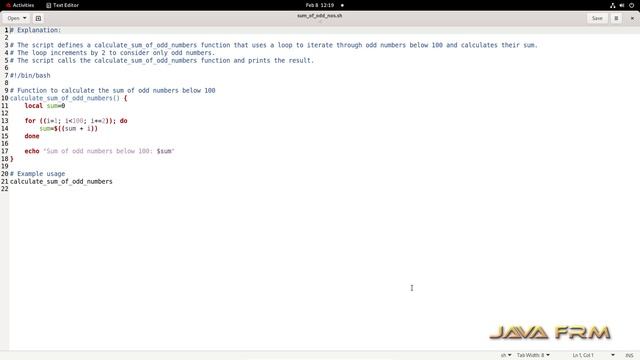Place cursor on '# Explanation:' line
The height and width of the screenshot is (360, 640).
click(36, 30)
